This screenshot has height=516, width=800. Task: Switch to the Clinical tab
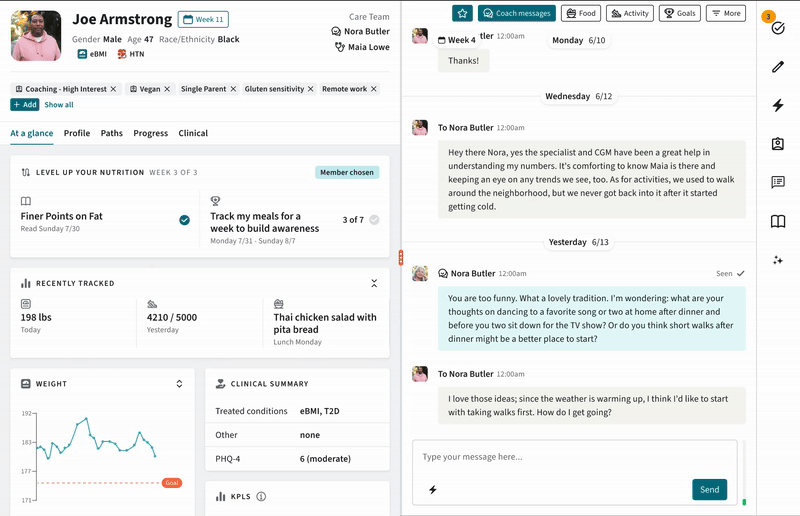(193, 133)
